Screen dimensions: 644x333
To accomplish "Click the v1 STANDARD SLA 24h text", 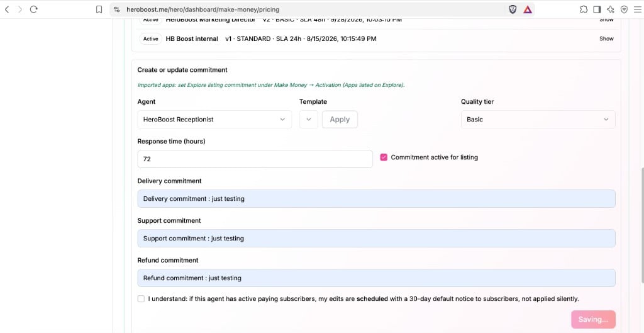I will tap(301, 38).
